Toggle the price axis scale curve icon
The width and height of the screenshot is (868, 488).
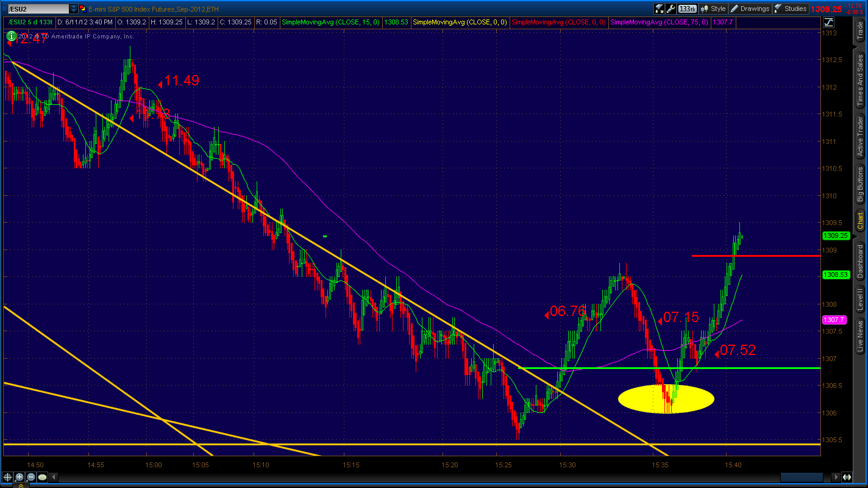[828, 23]
